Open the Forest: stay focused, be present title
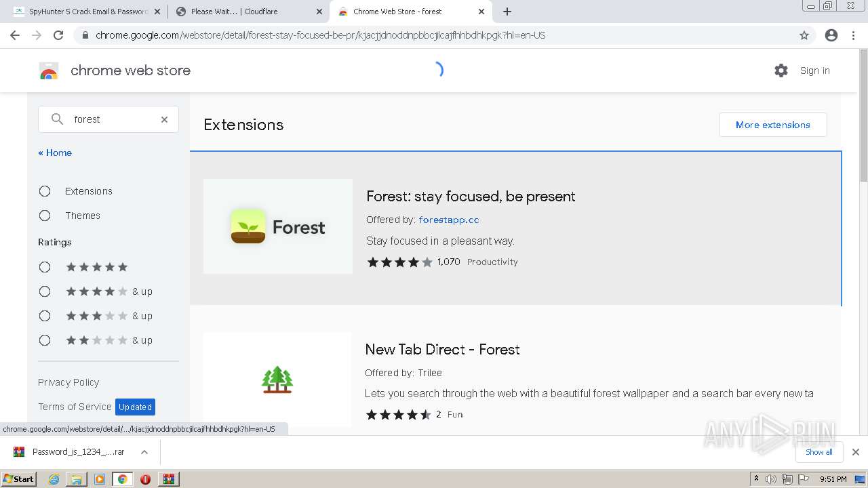868x488 pixels. click(x=471, y=196)
